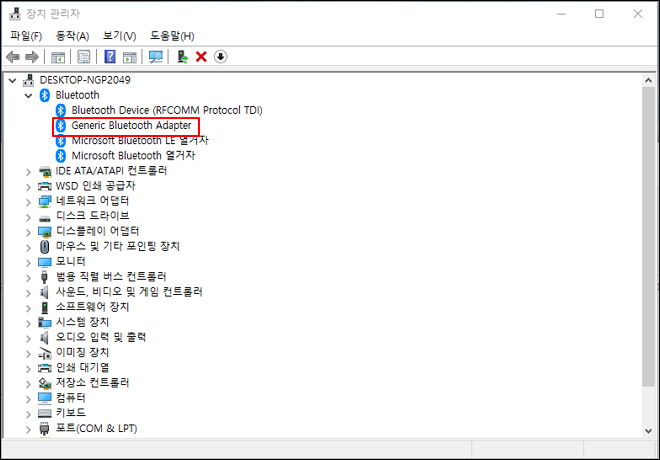660x460 pixels.
Task: Click the blue Help question-mark icon
Action: (x=110, y=57)
